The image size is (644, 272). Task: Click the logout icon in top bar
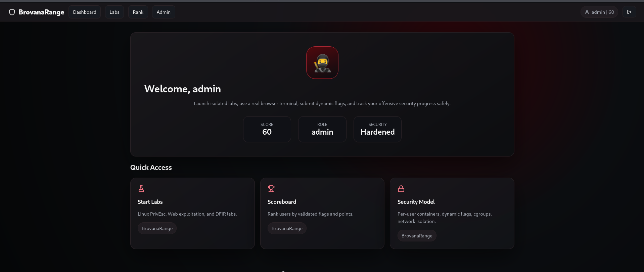[629, 12]
